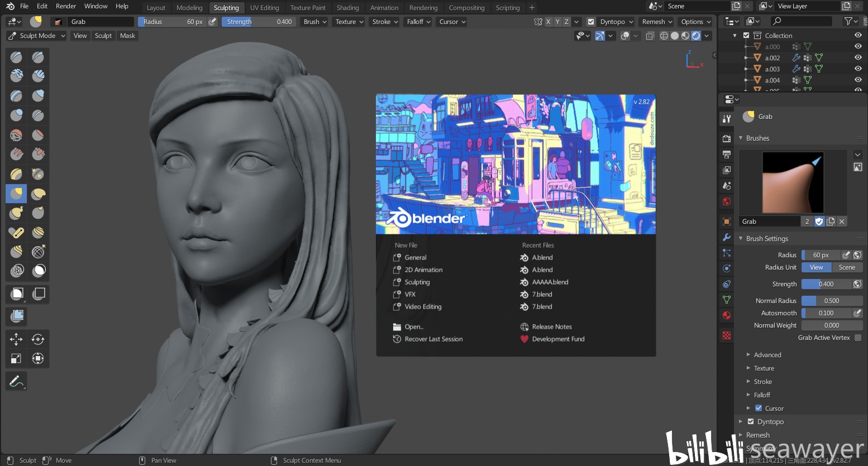
Task: Select the Mask brush tool
Action: coord(38,271)
